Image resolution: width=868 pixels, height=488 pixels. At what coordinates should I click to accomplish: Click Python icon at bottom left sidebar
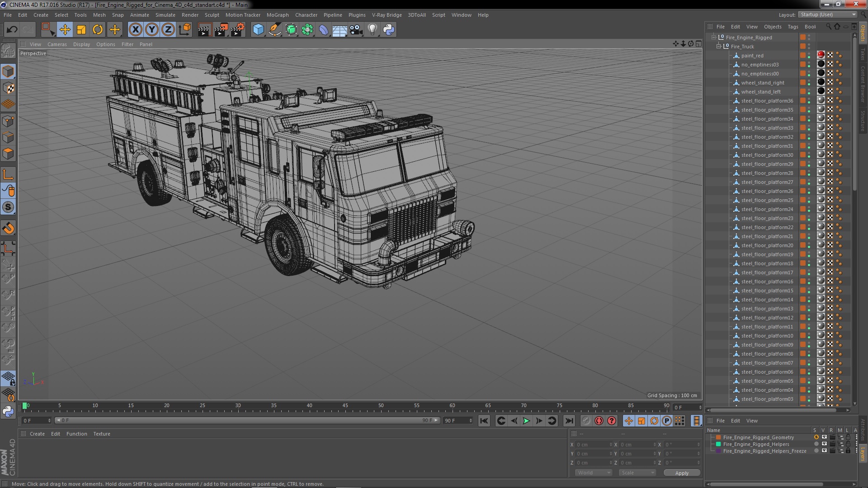[x=8, y=411]
